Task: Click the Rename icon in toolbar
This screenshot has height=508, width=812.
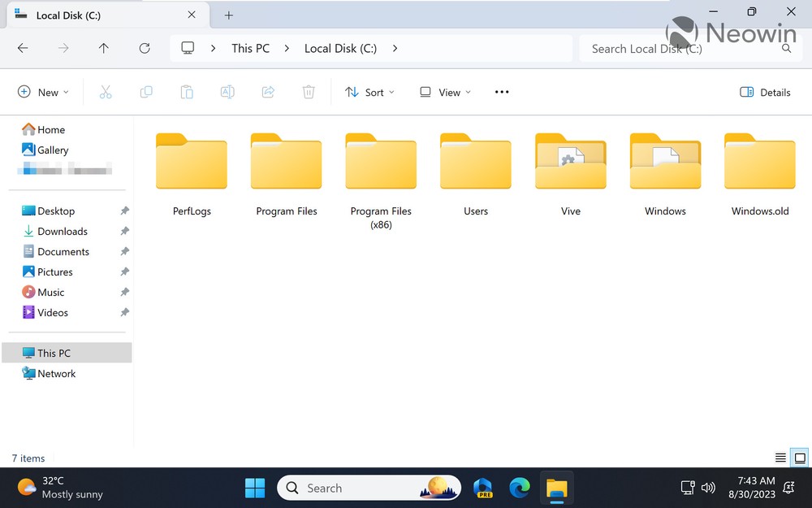Action: click(227, 93)
